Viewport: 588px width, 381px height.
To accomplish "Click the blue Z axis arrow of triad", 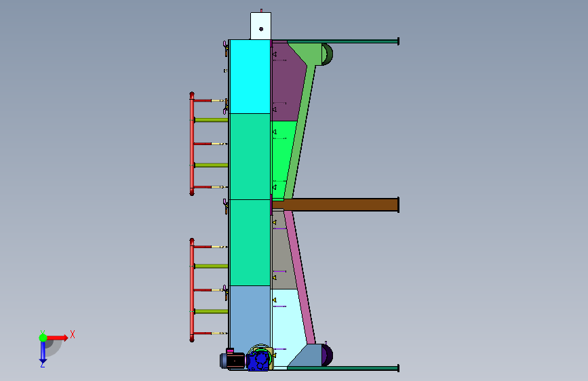I will click(43, 352).
